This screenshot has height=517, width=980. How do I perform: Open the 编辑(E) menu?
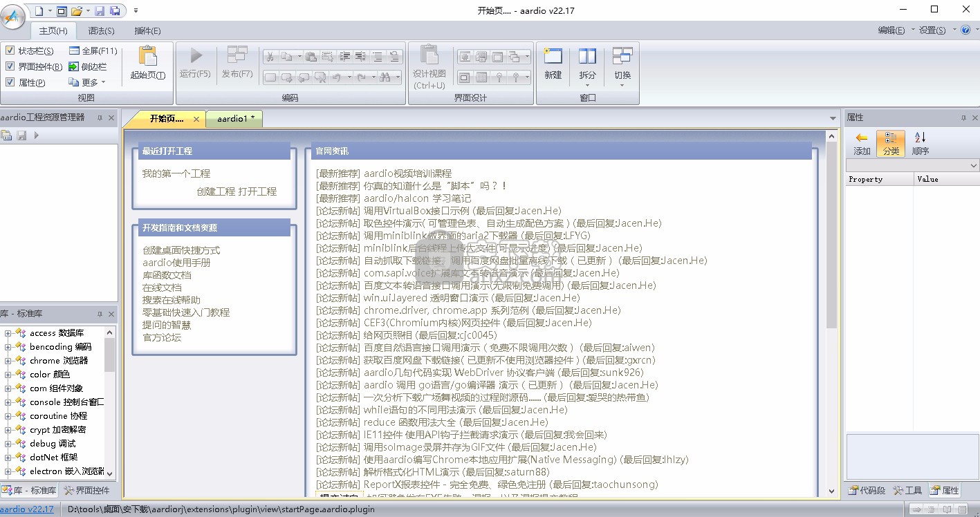tap(895, 30)
